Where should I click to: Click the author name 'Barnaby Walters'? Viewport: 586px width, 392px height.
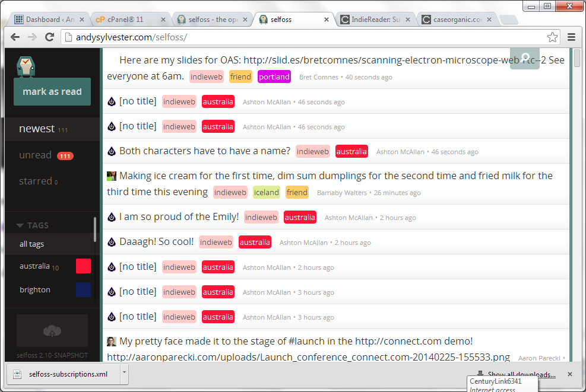coord(342,193)
